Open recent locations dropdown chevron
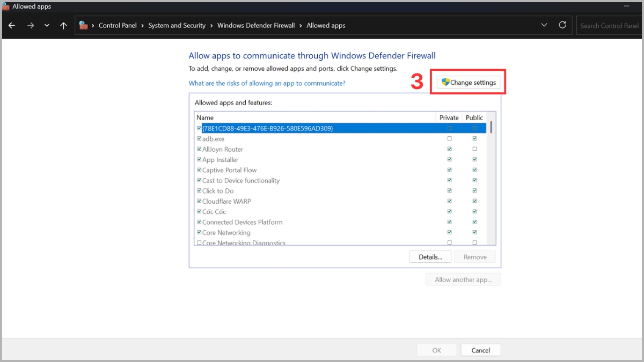This screenshot has width=644, height=362. [x=47, y=26]
